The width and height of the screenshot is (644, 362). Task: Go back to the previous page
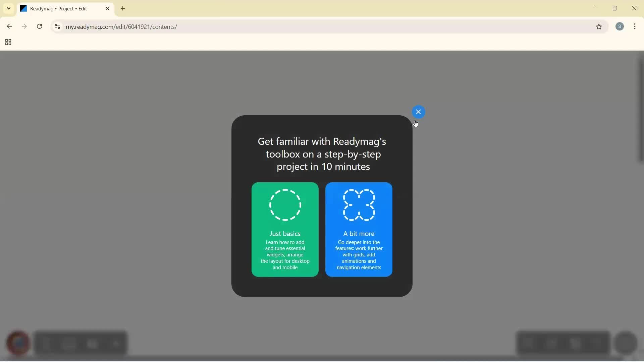click(x=9, y=26)
